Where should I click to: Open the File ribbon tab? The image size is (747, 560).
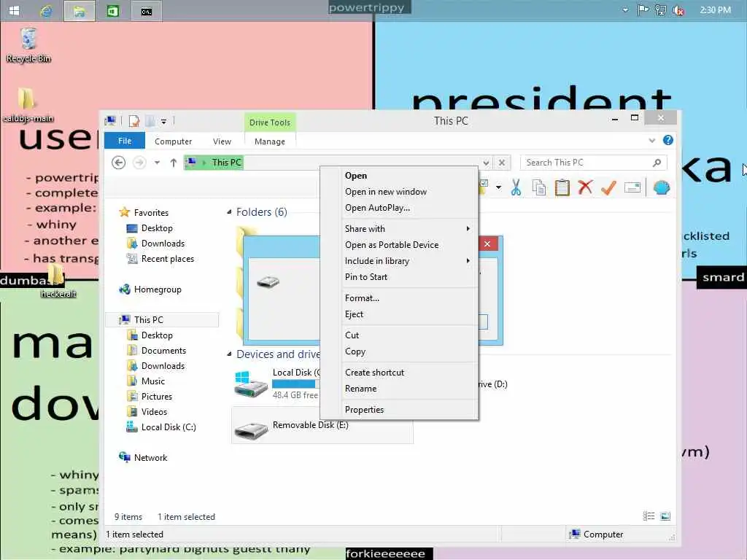125,141
